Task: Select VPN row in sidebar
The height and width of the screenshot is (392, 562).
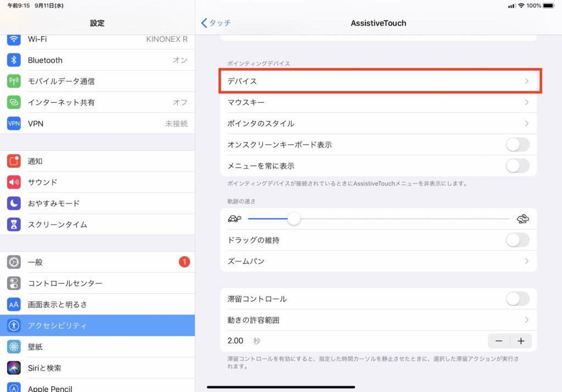Action: (98, 123)
